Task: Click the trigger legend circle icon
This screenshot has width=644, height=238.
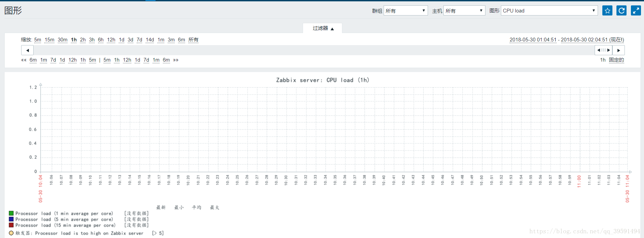Action: (x=11, y=233)
